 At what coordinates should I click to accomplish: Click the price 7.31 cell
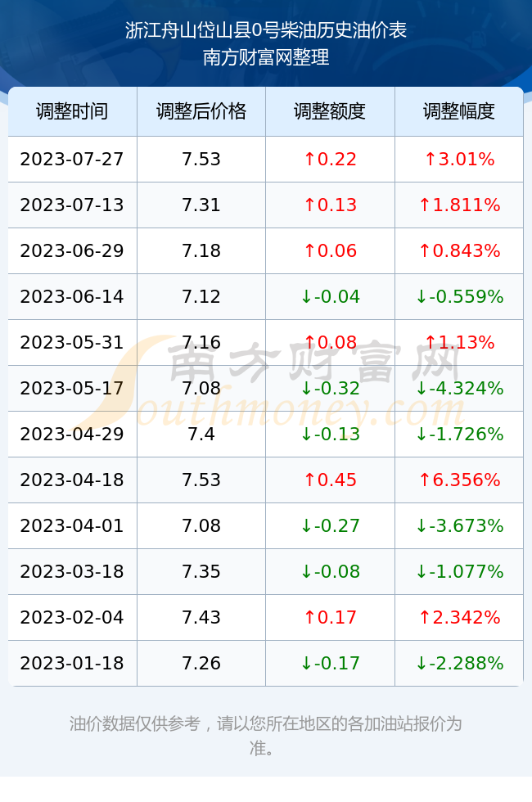tap(201, 205)
